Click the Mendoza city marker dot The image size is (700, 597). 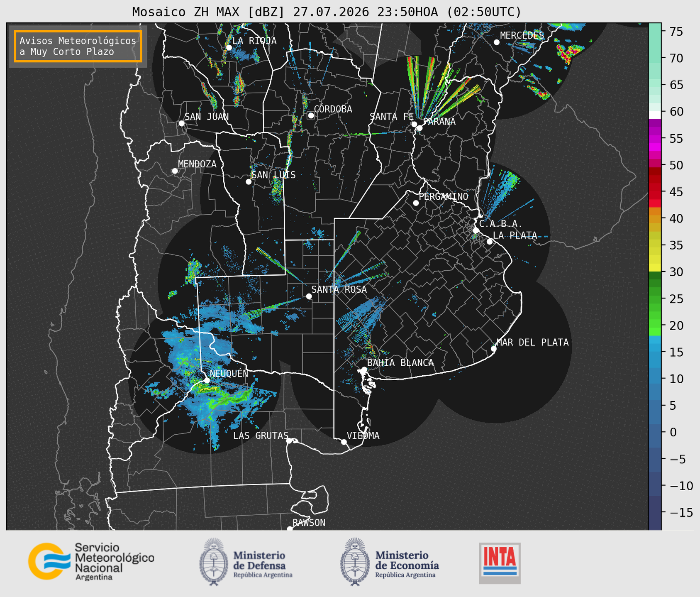point(175,171)
